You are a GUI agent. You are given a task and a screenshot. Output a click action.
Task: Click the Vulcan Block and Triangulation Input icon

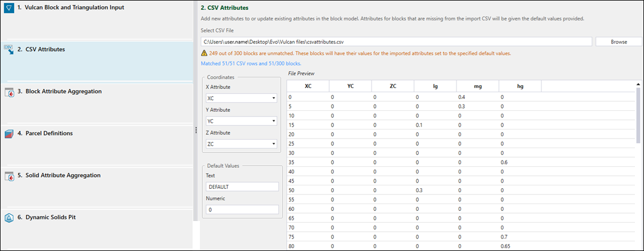coord(9,8)
